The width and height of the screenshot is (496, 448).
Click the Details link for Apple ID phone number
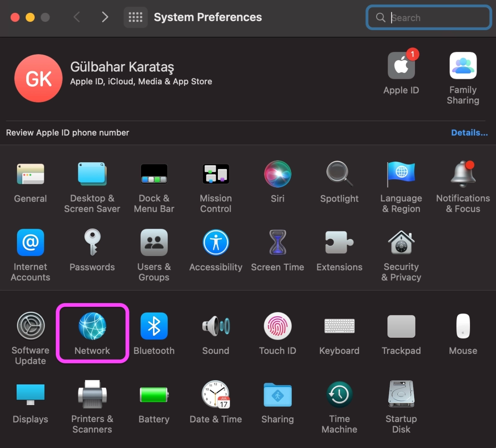470,133
